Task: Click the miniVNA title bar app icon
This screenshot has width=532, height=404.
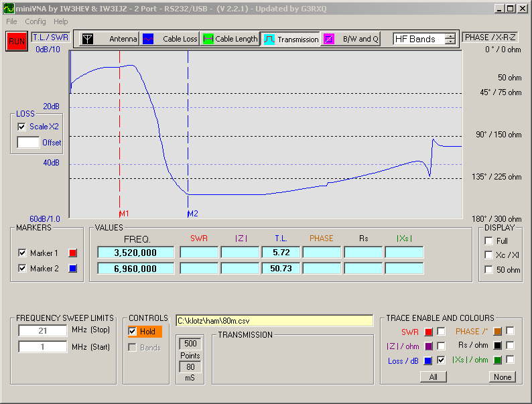Action: pyautogui.click(x=9, y=9)
